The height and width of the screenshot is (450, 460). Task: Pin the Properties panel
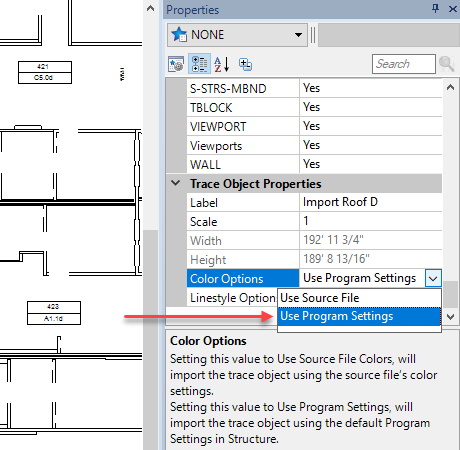coord(435,9)
